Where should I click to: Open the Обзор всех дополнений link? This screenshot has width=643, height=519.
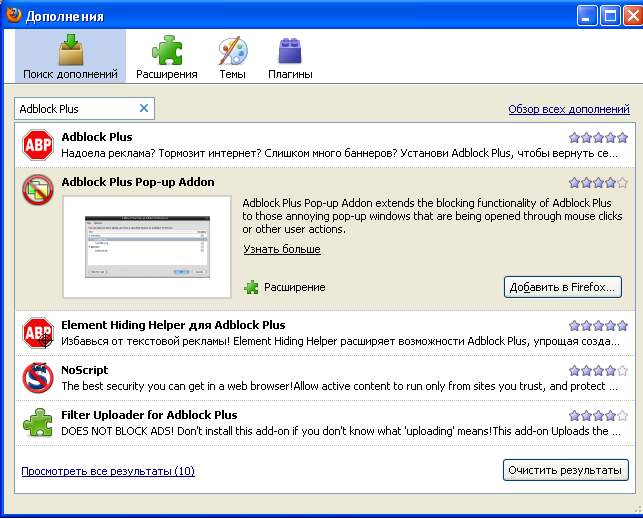click(569, 109)
